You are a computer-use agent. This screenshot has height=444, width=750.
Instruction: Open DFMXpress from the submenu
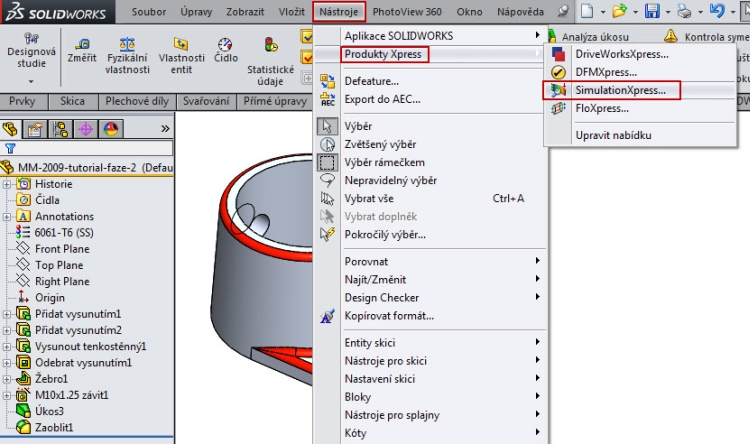606,72
